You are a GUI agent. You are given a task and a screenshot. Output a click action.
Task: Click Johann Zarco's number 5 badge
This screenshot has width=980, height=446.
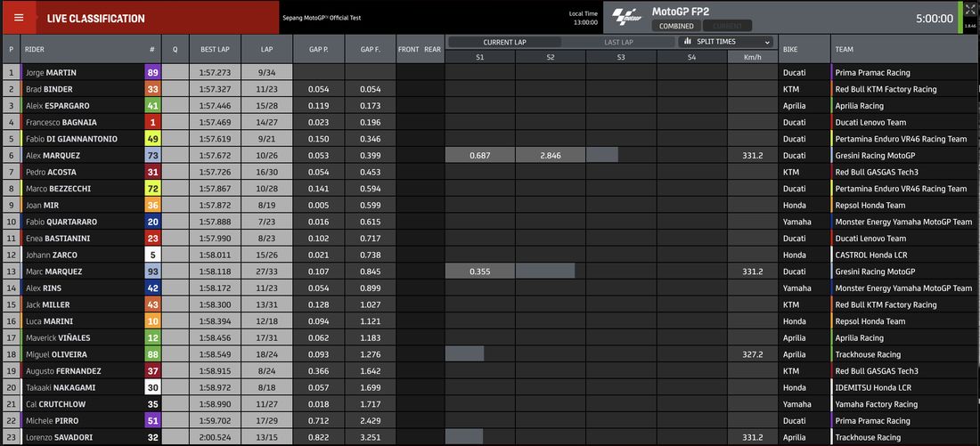(x=152, y=255)
